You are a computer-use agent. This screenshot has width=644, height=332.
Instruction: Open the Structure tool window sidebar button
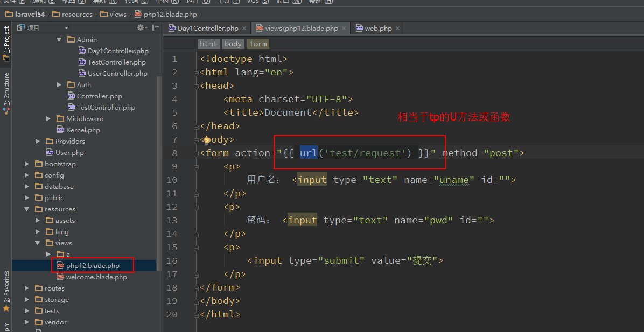point(6,93)
